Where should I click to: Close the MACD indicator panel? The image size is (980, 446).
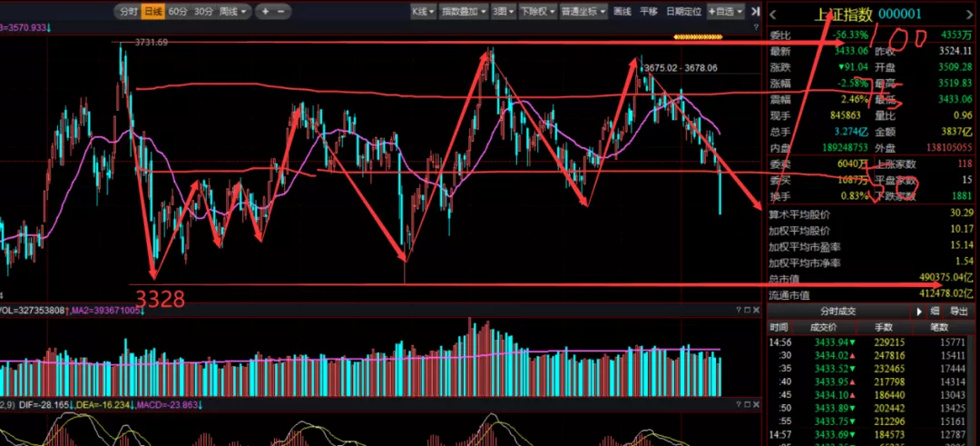(x=755, y=405)
